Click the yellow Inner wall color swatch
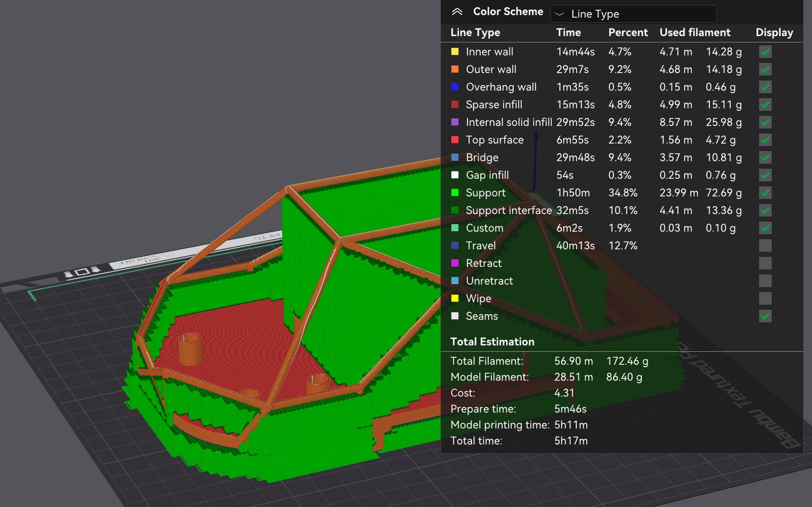The width and height of the screenshot is (812, 507). click(455, 52)
